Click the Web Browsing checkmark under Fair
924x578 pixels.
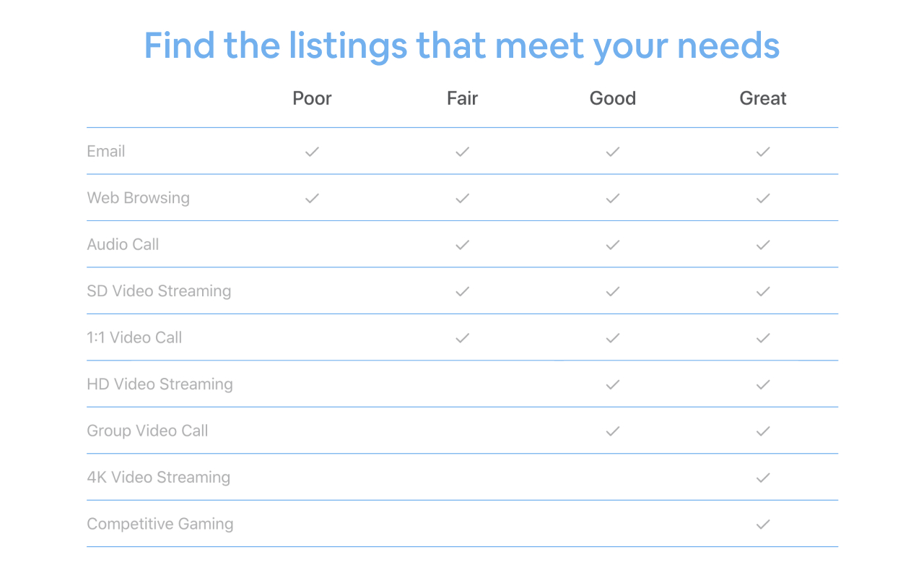(463, 198)
